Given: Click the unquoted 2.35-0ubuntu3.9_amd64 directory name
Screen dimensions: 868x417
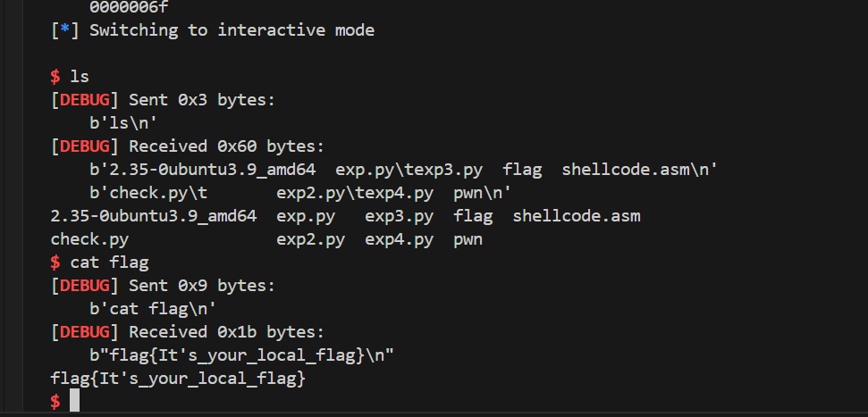Looking at the screenshot, I should [x=154, y=216].
